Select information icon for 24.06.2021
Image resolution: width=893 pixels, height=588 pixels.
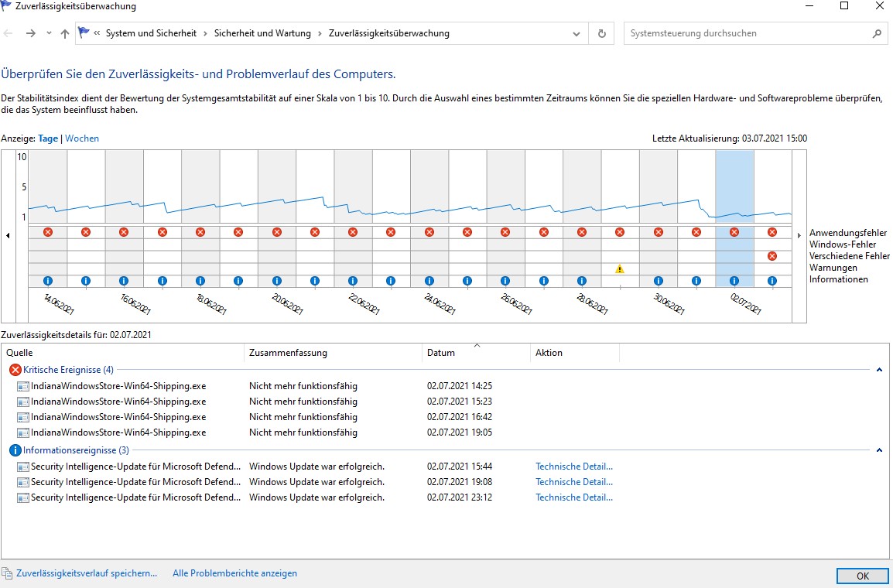(x=429, y=281)
